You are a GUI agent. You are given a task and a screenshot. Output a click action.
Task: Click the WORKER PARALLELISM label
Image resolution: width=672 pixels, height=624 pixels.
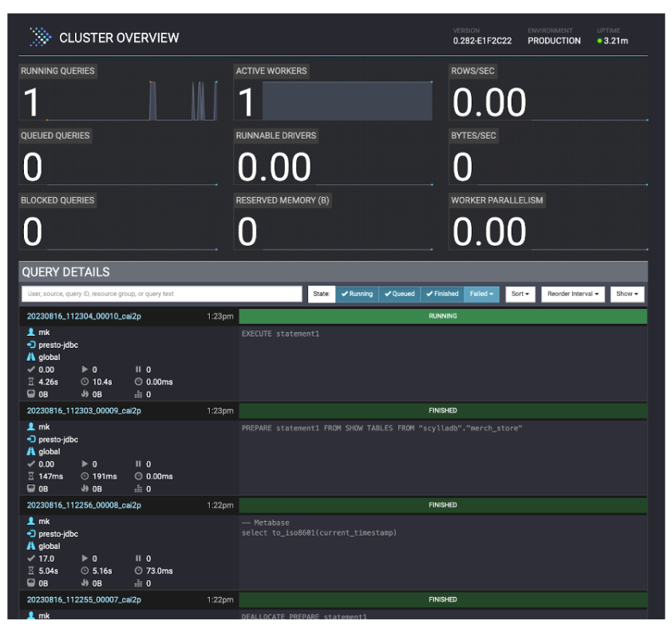click(497, 200)
